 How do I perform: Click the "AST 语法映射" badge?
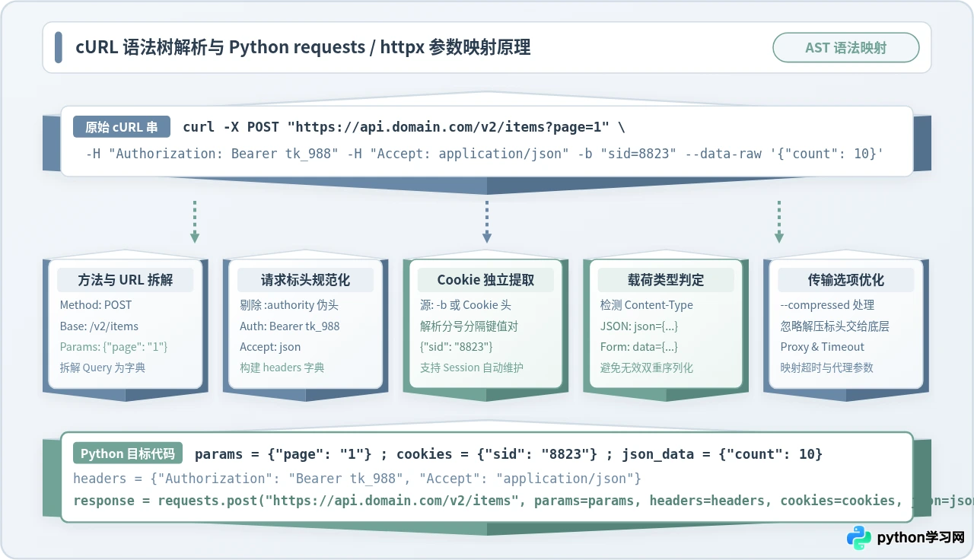845,48
